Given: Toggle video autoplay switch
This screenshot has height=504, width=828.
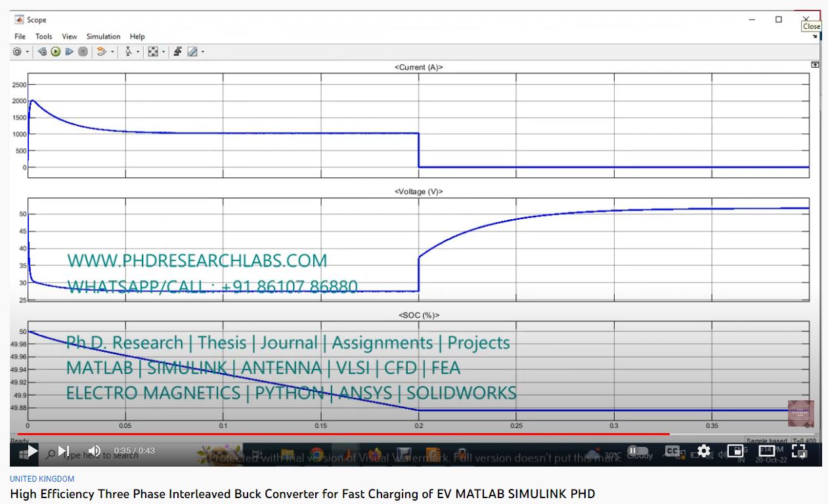Looking at the screenshot, I should click(x=633, y=451).
